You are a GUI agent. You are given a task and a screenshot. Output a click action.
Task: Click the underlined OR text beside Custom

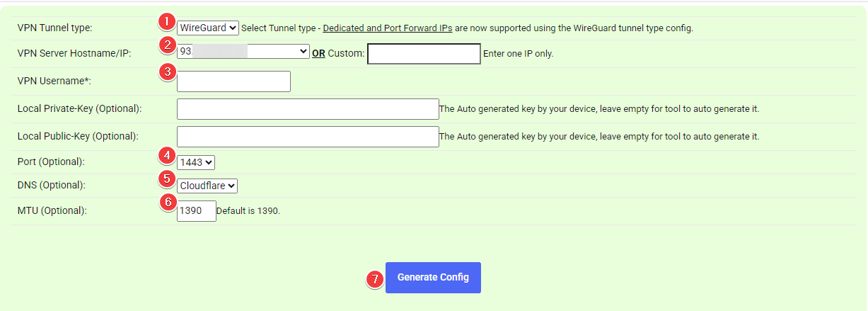318,53
